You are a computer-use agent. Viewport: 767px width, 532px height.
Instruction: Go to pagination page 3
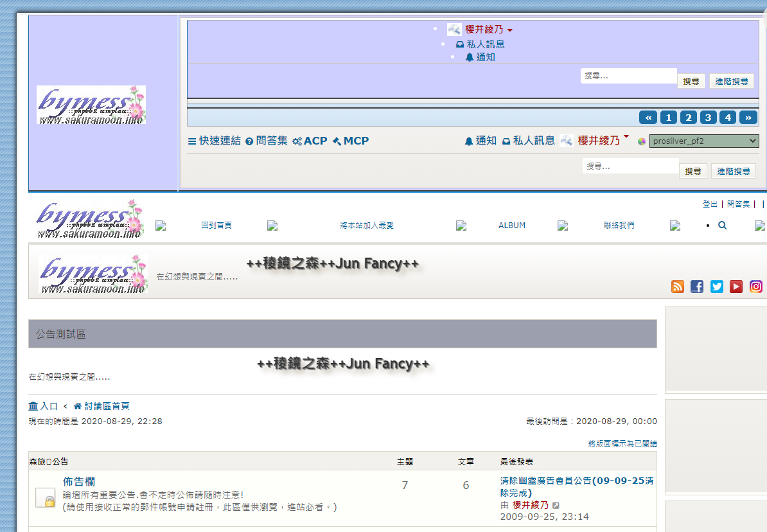click(708, 117)
